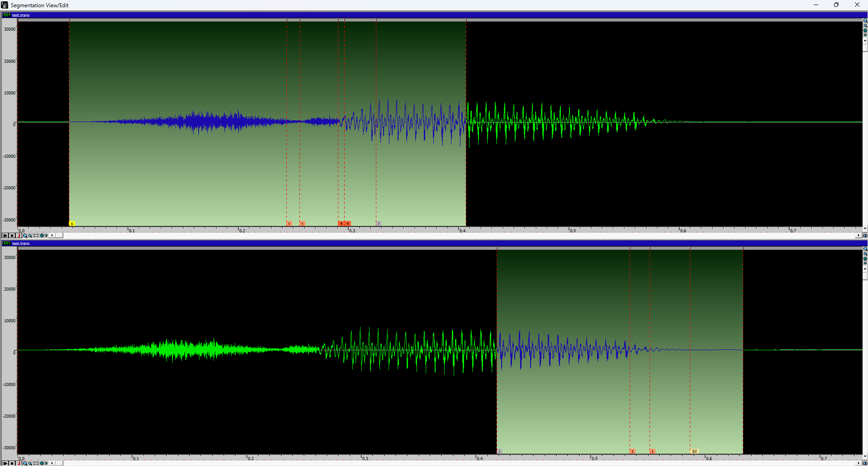Image resolution: width=868 pixels, height=466 pixels.
Task: Toggle eye icon at bottom panel's right edge
Action: point(865,463)
